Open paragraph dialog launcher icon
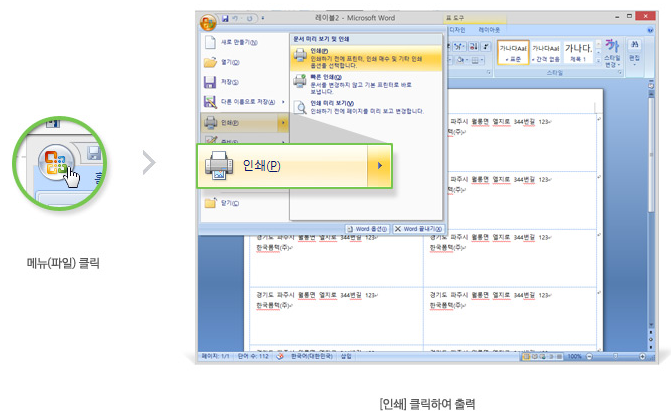671x420 pixels. click(489, 73)
